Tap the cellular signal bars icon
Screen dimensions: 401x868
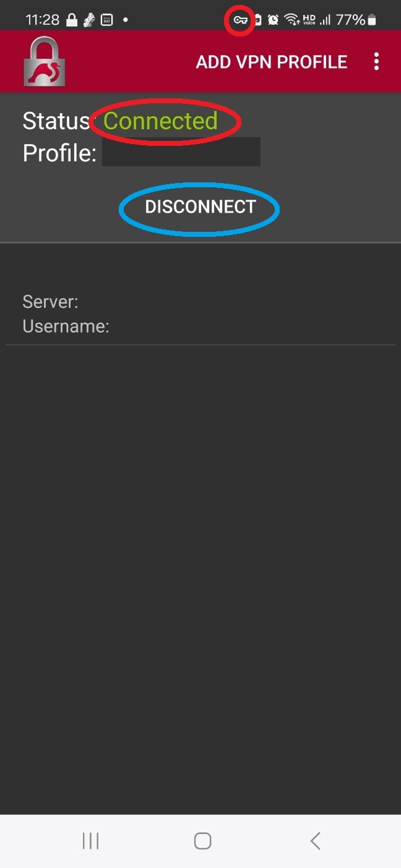point(325,20)
